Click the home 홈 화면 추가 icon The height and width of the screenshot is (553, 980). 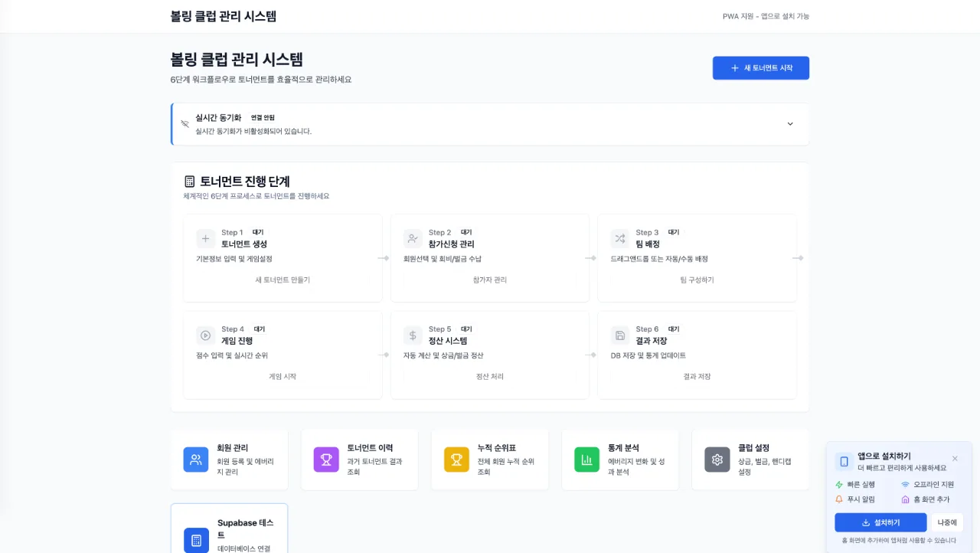(905, 499)
